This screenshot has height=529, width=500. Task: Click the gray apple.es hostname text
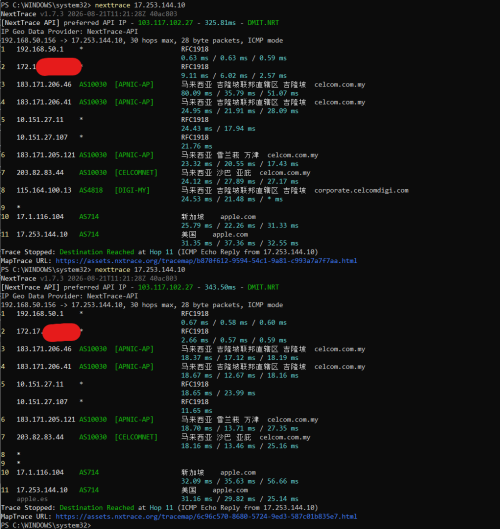click(32, 499)
